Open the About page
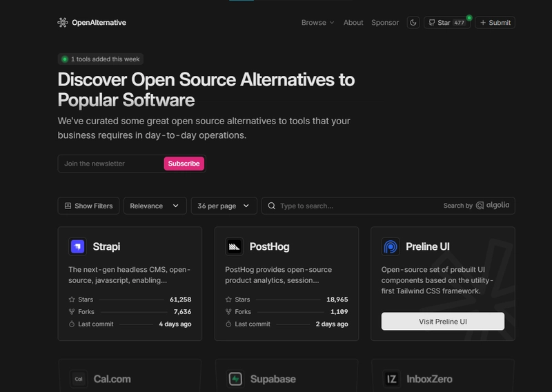The width and height of the screenshot is (552, 392). click(353, 23)
